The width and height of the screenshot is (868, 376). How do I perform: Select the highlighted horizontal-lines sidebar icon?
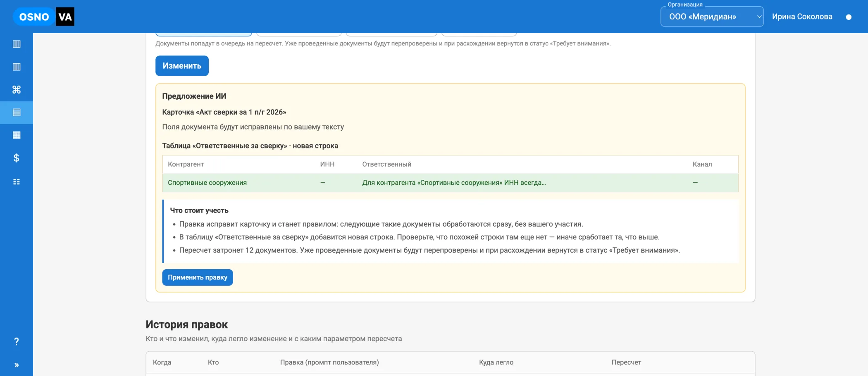click(x=17, y=113)
